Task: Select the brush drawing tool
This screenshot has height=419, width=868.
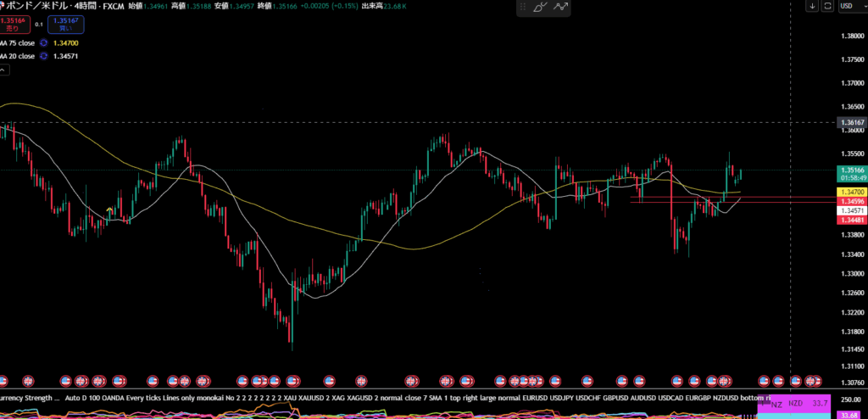Action: tap(541, 7)
